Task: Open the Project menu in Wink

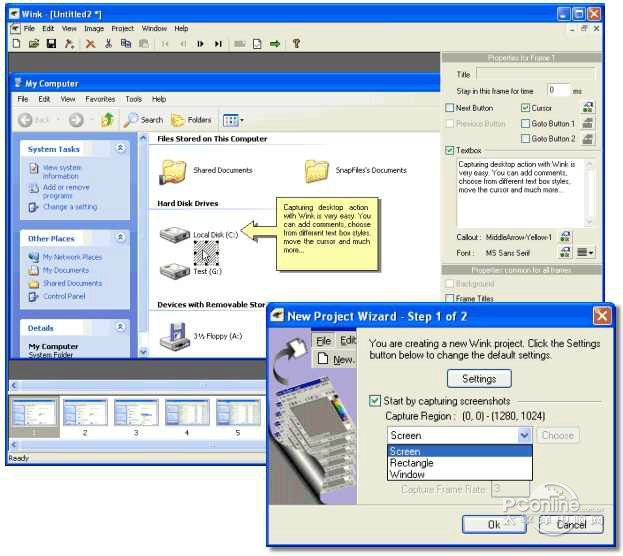Action: tap(122, 29)
